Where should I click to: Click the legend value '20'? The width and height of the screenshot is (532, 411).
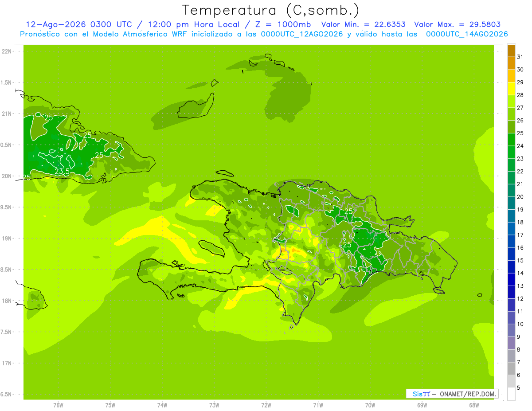(520, 197)
